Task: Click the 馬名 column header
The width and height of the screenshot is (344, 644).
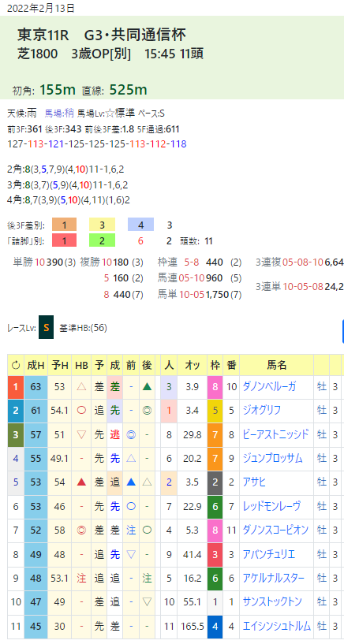Action: 277,365
